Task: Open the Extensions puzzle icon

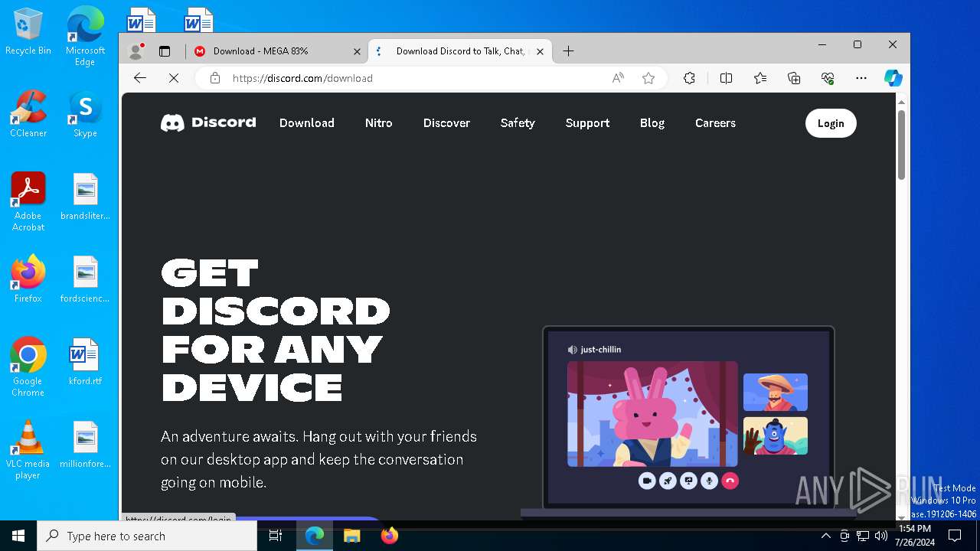Action: click(689, 78)
